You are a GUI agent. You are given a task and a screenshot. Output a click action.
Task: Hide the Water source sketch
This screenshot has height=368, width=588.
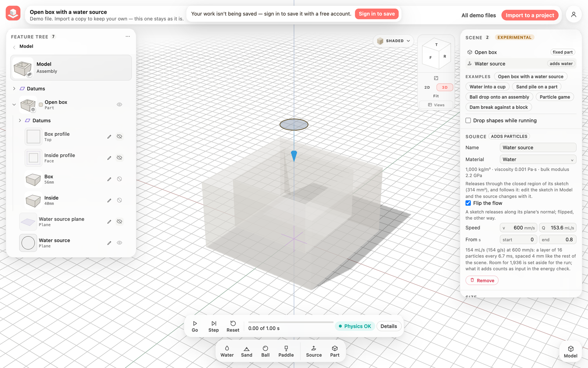tap(119, 243)
